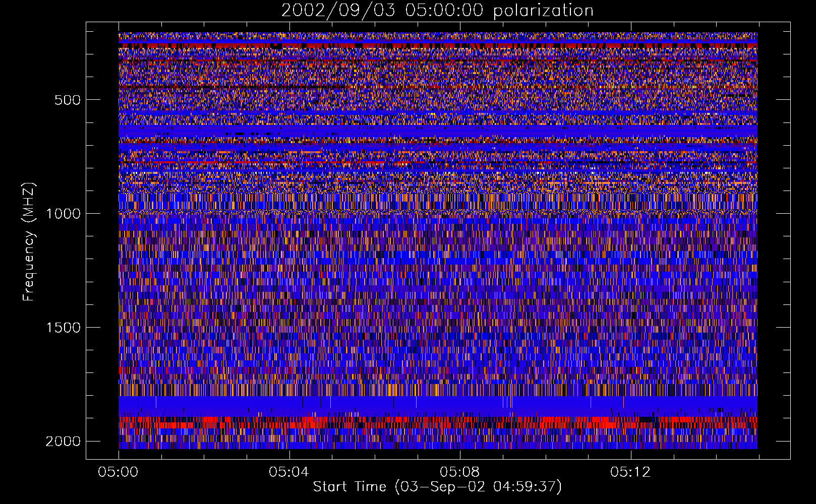Click the 'Start Time (03-Sep-02 04:59:37)' axis label
Image resolution: width=816 pixels, height=504 pixels.
click(437, 487)
